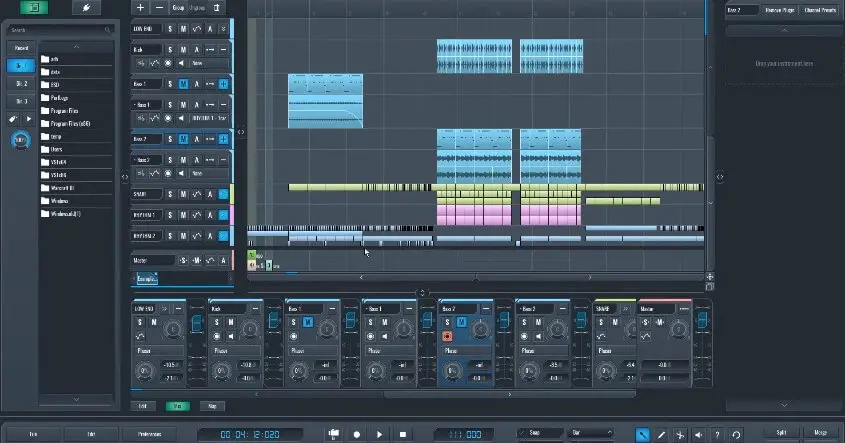Open automation curve on SNARE track
845x443 pixels.
pos(197,194)
